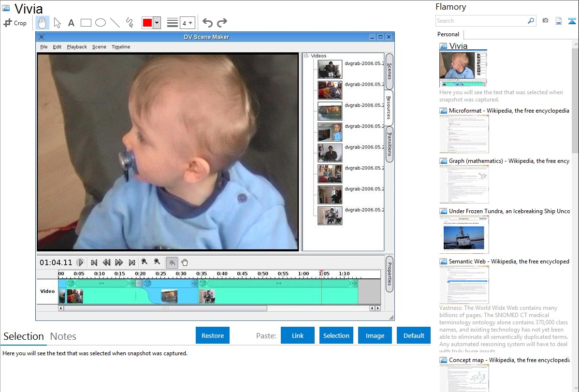This screenshot has height=392, width=579.
Task: Pick the rectangle shape tool
Action: click(x=86, y=23)
